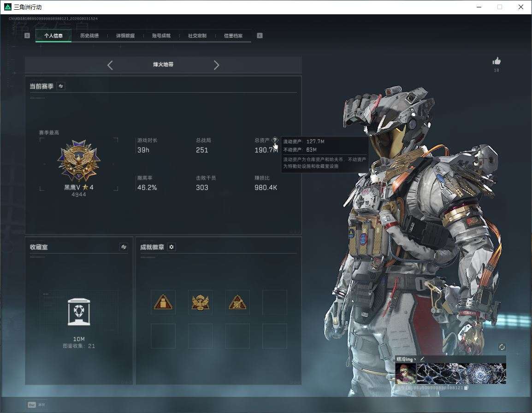Click the 10M collection value
This screenshot has width=532, height=413.
[79, 339]
